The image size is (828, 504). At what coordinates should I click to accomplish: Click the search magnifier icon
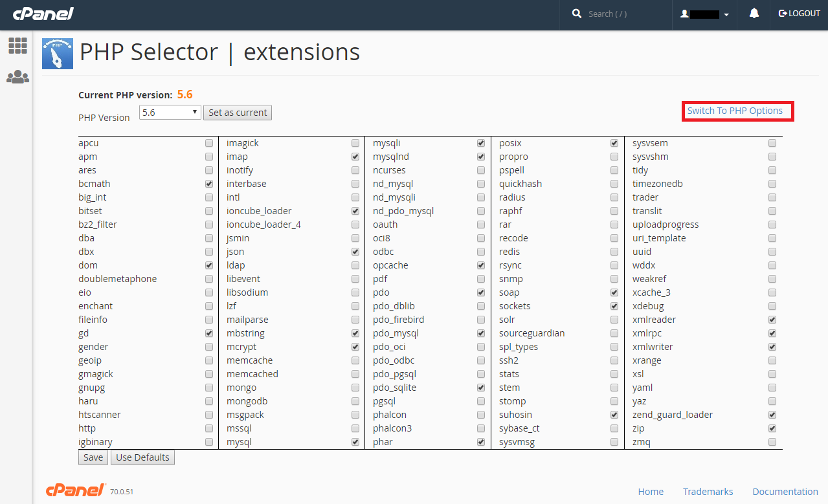coord(577,14)
